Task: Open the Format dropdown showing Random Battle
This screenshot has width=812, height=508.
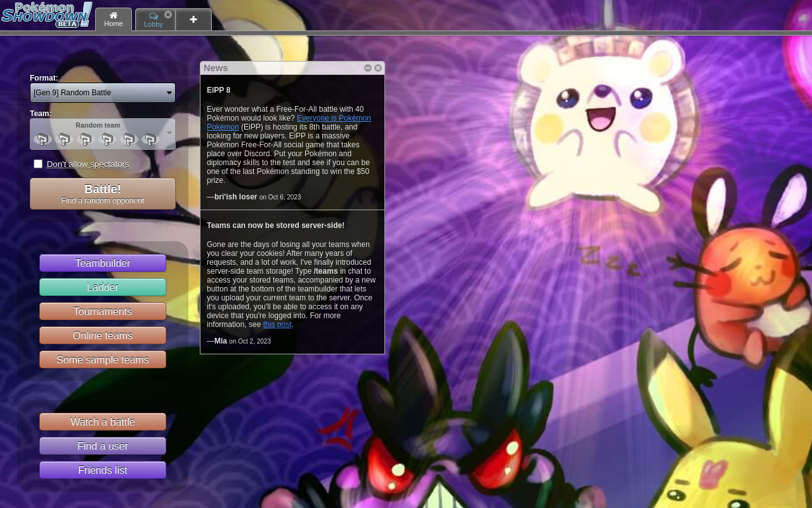Action: [x=103, y=93]
